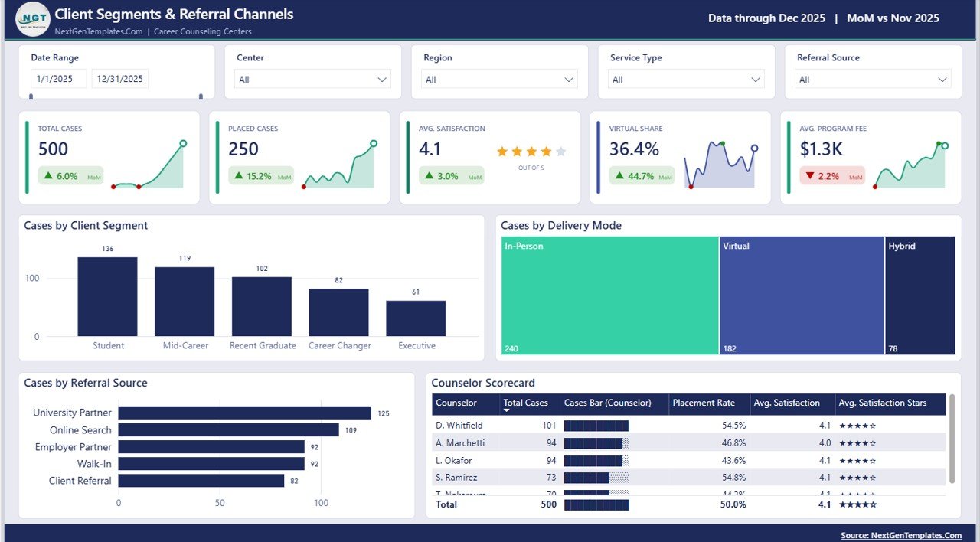The width and height of the screenshot is (980, 542).
Task: Click the Placed Cases sparkline chart
Action: pos(339,165)
